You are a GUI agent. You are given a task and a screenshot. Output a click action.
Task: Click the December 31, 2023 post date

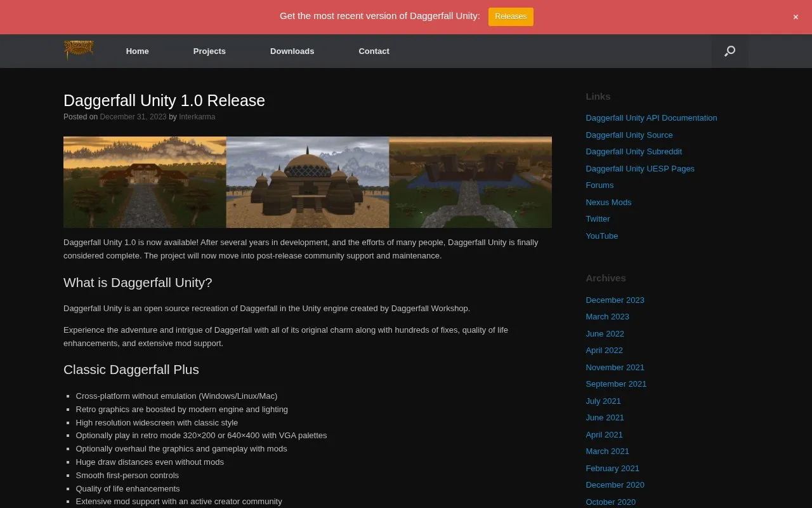tap(133, 117)
